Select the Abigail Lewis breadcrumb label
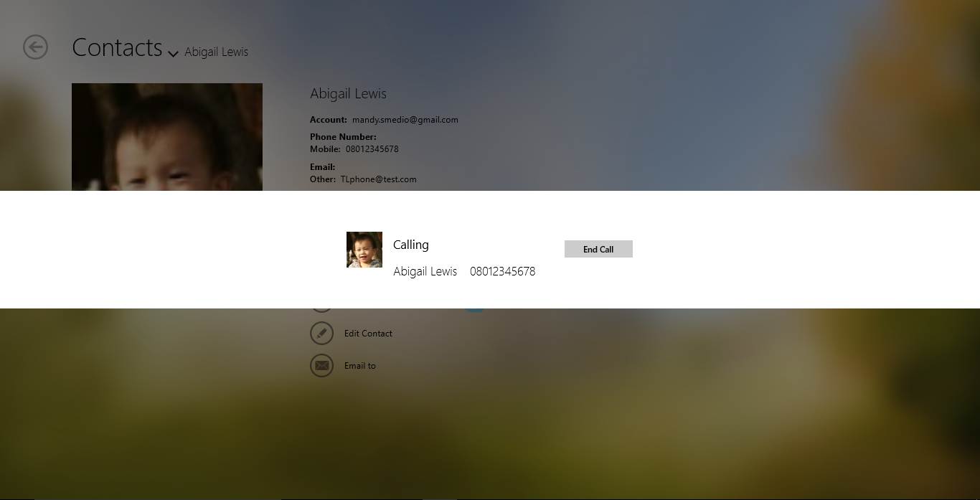Screen dimensions: 980x500 coord(216,52)
